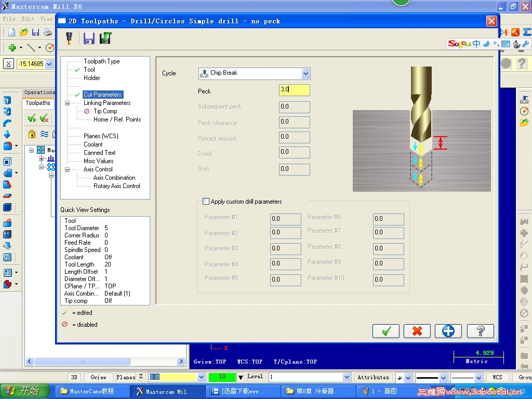This screenshot has width=532, height=399.
Task: Open line style dropdown in status bar
Action: point(478,377)
